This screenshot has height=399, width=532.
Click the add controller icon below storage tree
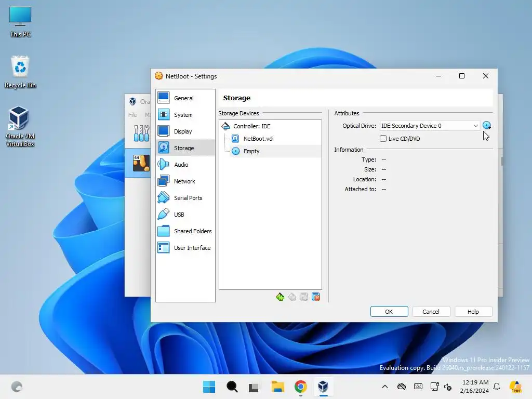280,297
